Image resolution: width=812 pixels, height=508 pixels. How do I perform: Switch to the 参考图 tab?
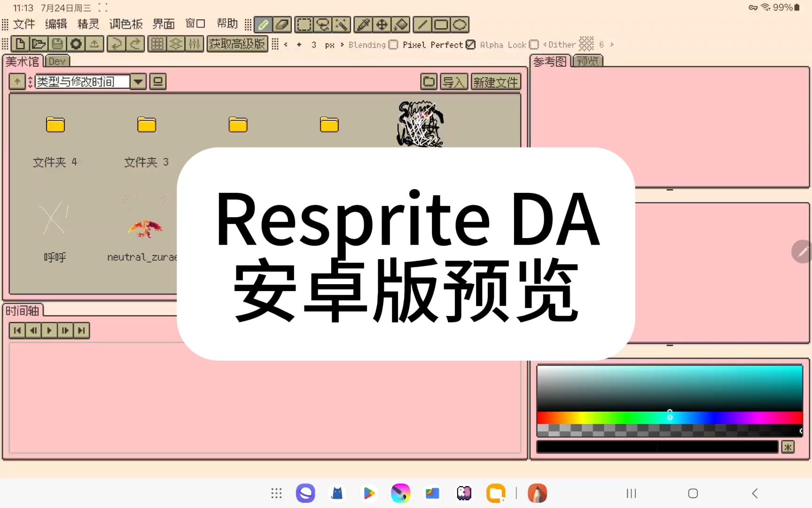[550, 61]
